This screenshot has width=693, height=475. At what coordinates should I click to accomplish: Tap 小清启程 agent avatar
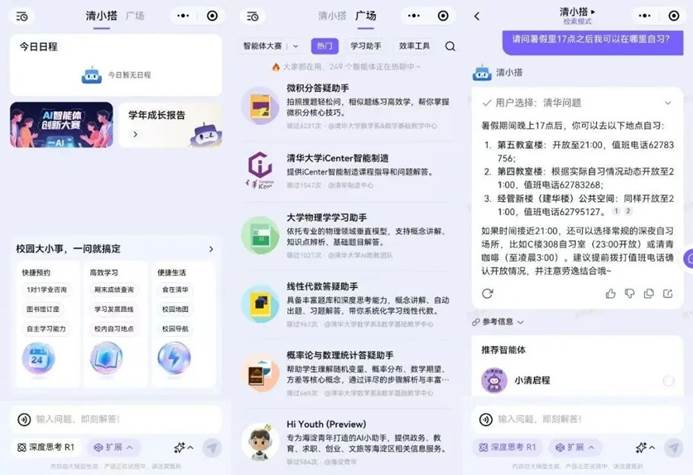pos(494,380)
